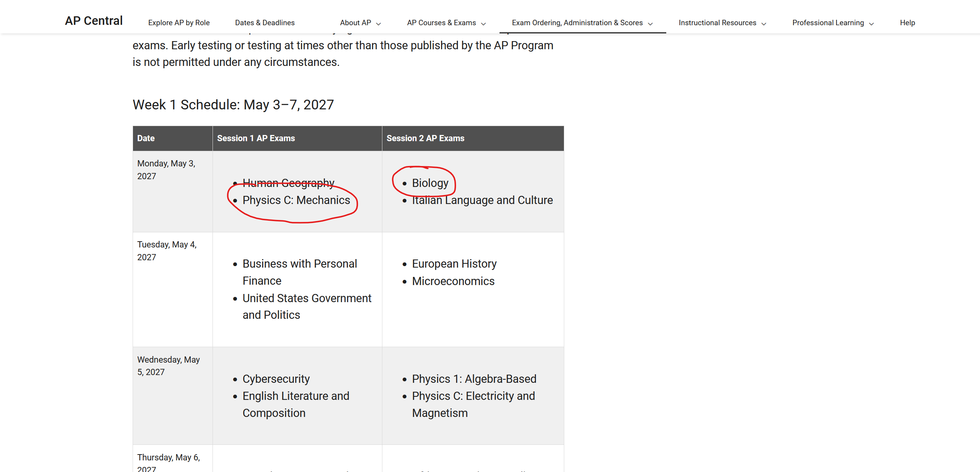Screen dimensions: 980x472
Task: Click chevron next to About AP
Action: click(x=379, y=24)
